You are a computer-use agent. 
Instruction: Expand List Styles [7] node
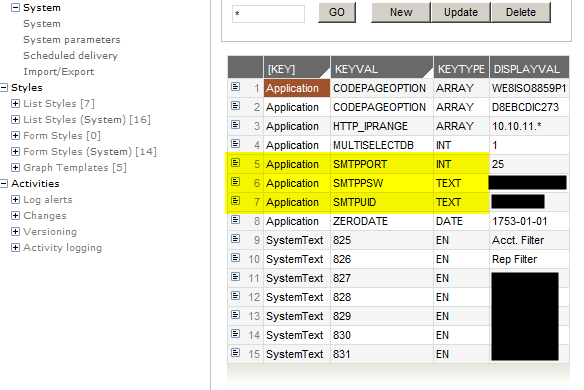point(15,104)
